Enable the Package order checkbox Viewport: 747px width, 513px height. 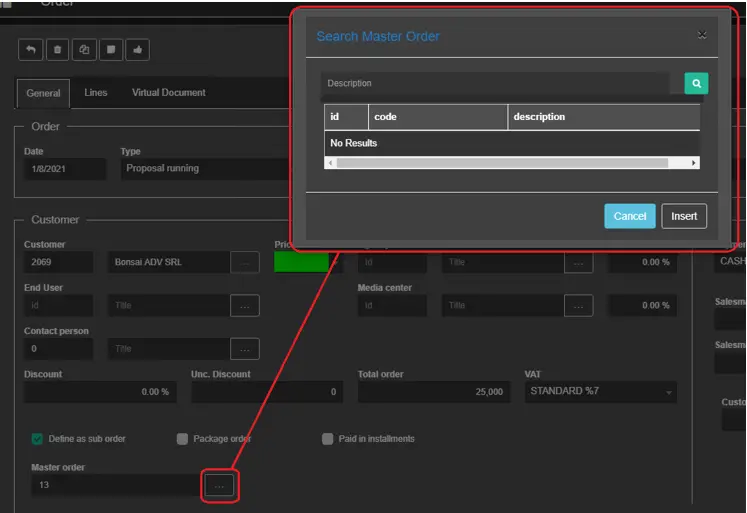(182, 439)
